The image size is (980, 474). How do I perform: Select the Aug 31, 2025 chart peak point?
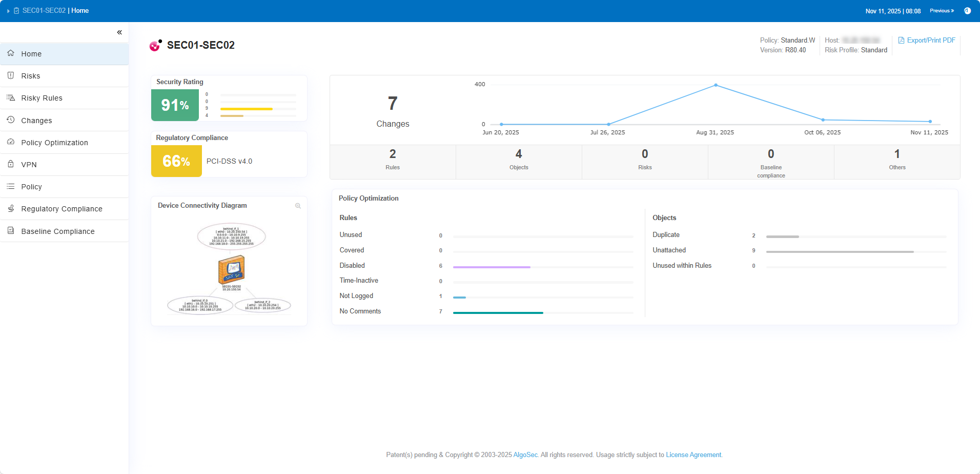716,85
